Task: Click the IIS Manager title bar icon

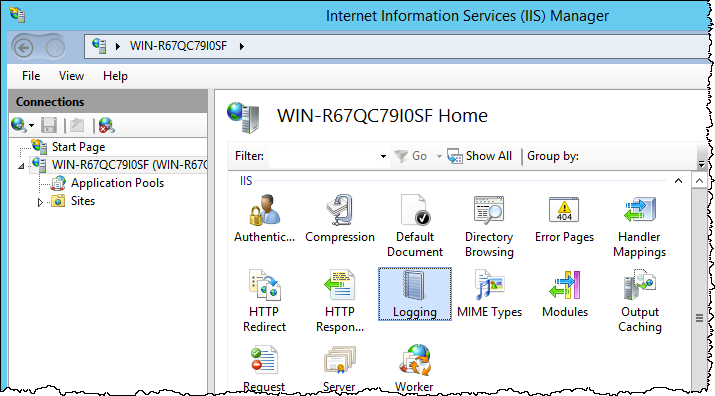Action: [17, 15]
